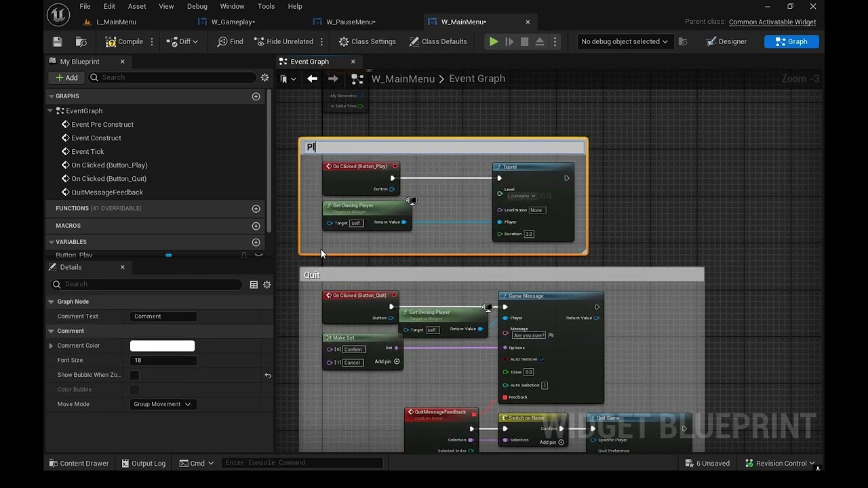The image size is (868, 488).
Task: Toggle Auto Remove checkbox in Game Message
Action: point(542,359)
